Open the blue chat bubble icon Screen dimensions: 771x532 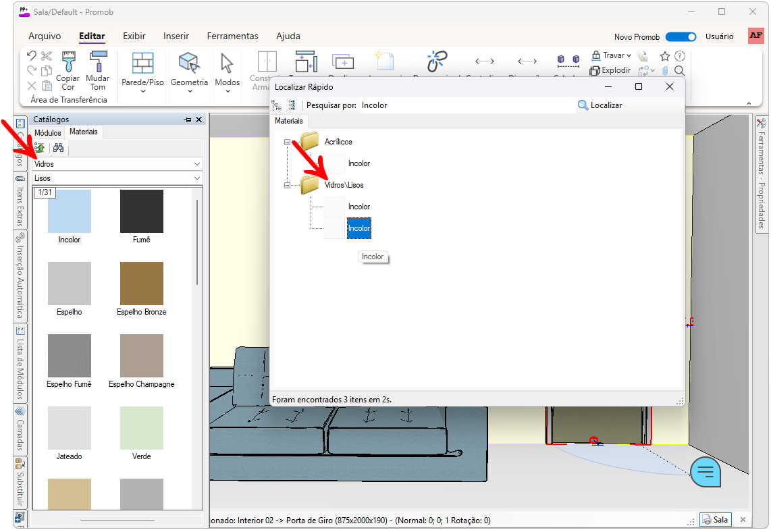click(706, 471)
